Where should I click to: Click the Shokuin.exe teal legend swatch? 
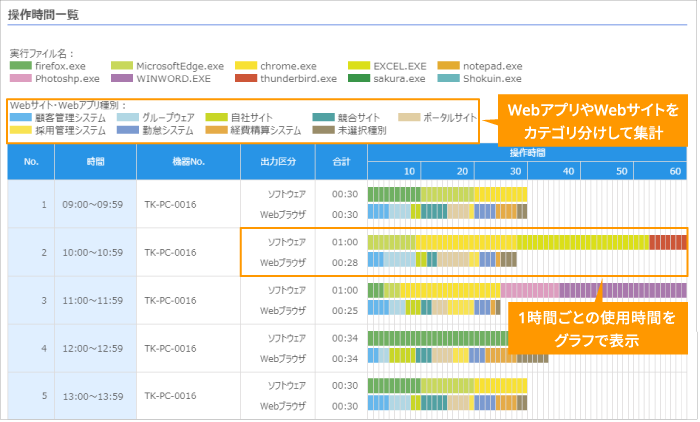pyautogui.click(x=449, y=78)
